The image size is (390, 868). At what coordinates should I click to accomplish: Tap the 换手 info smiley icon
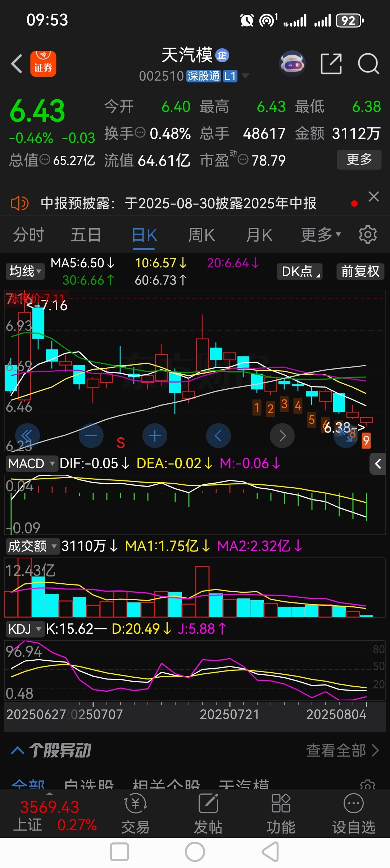pyautogui.click(x=140, y=132)
